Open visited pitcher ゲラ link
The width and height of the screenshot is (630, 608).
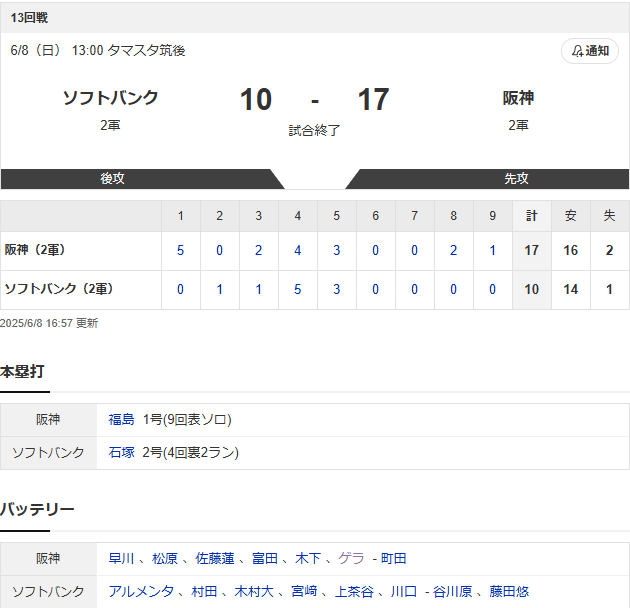[x=351, y=559]
